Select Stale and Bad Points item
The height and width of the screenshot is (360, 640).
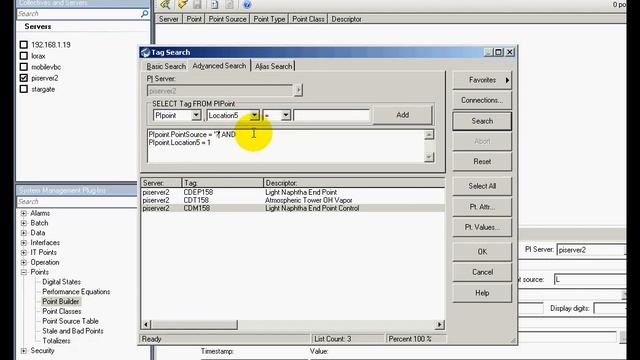point(73,331)
